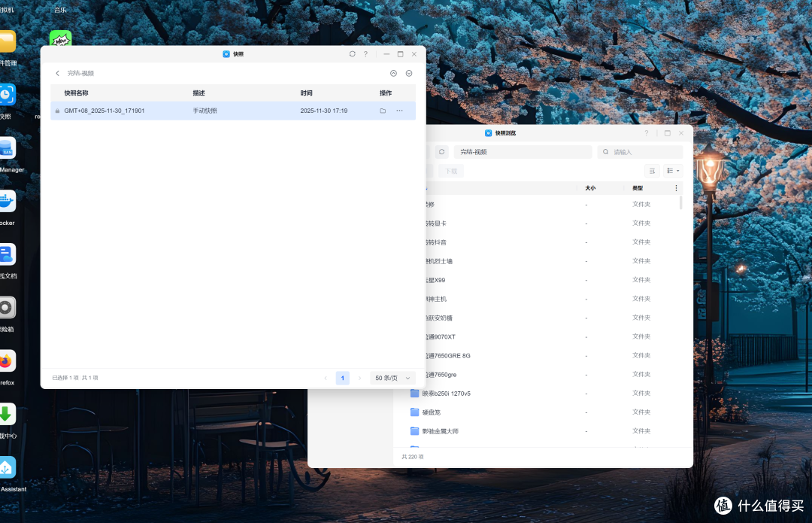Click the vertical scrollbar in 快照浏览 list
This screenshot has height=523, width=812.
click(680, 202)
